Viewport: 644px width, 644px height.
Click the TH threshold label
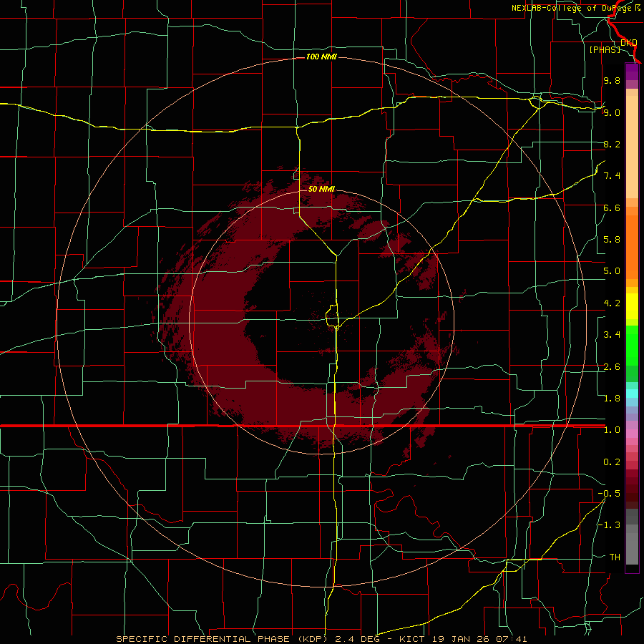[x=615, y=557]
